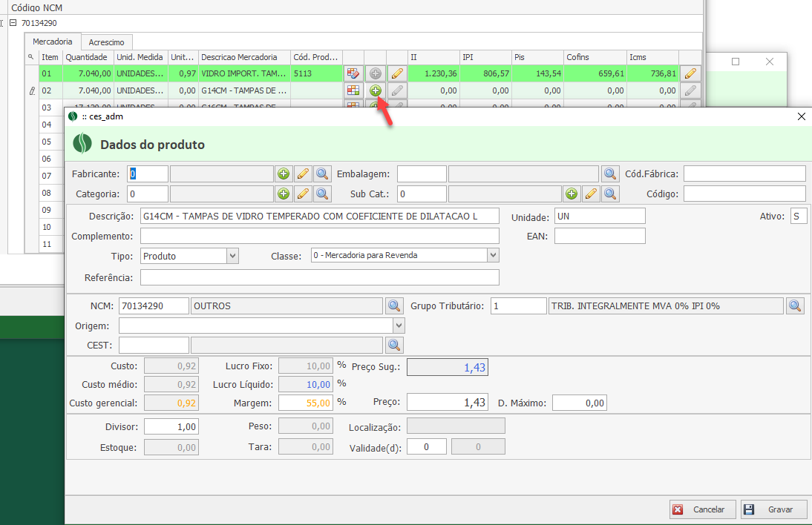Screen dimensions: 812x525
Task: Click the Divisor field showing 1,00
Action: 171,426
